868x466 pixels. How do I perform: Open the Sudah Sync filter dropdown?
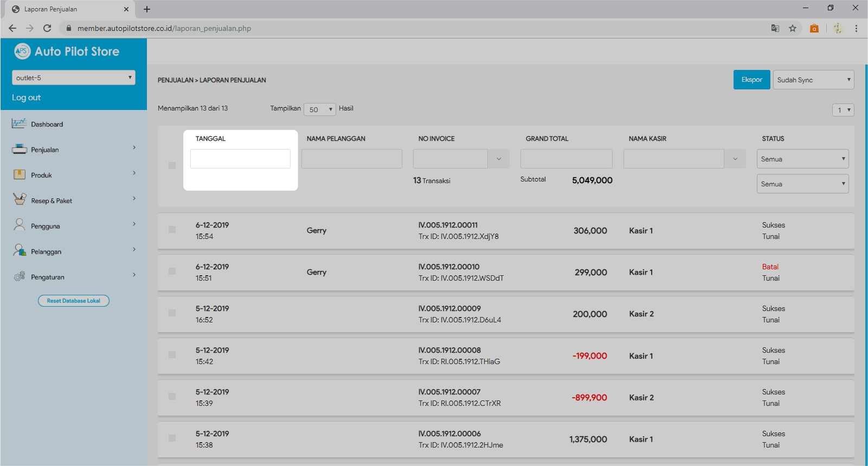(x=813, y=80)
